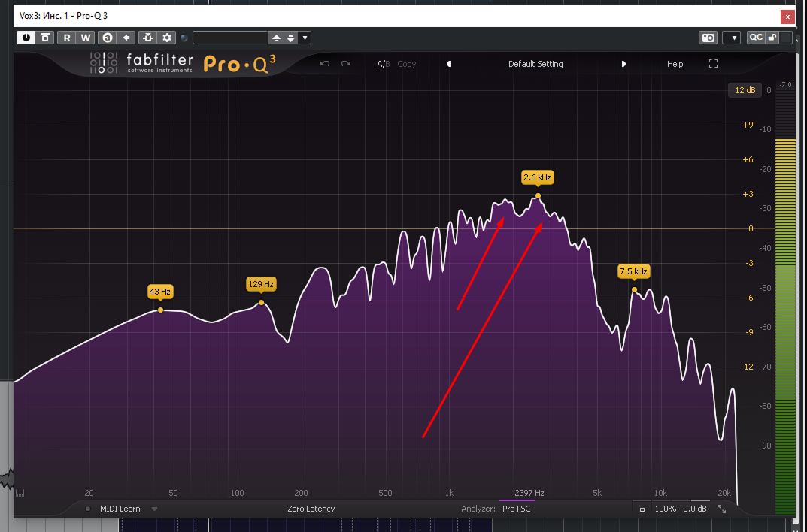Click the round preset indicator LED

[x=184, y=38]
